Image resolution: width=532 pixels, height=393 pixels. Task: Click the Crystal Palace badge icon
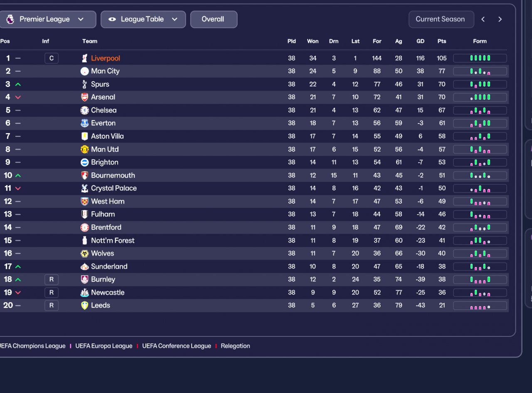point(85,188)
